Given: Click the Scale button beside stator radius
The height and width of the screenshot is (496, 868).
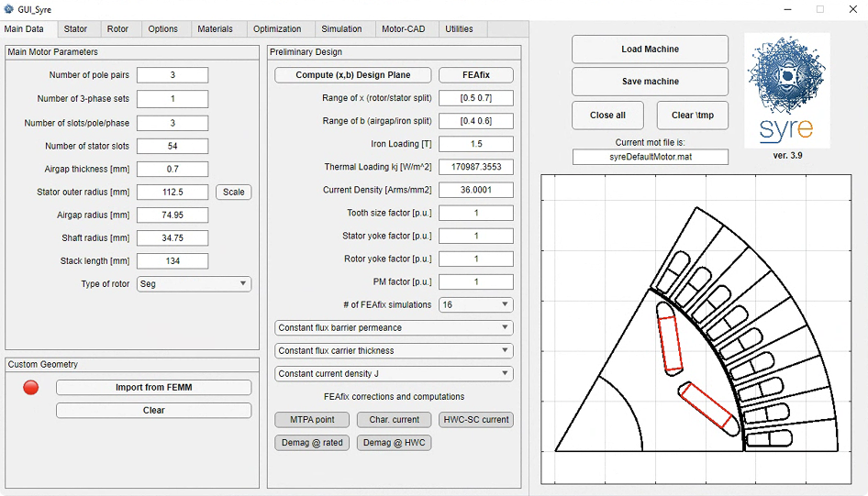Looking at the screenshot, I should (234, 192).
